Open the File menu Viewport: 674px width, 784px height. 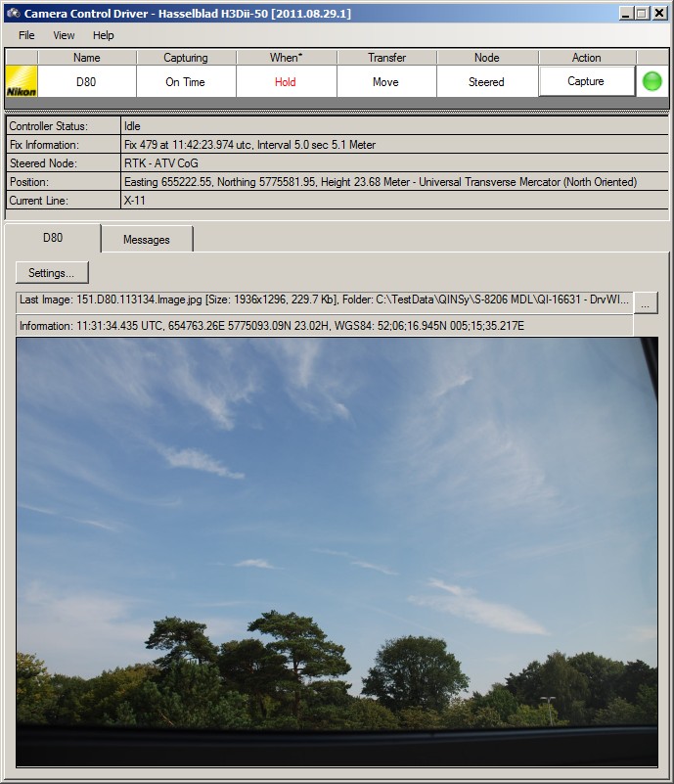point(26,35)
